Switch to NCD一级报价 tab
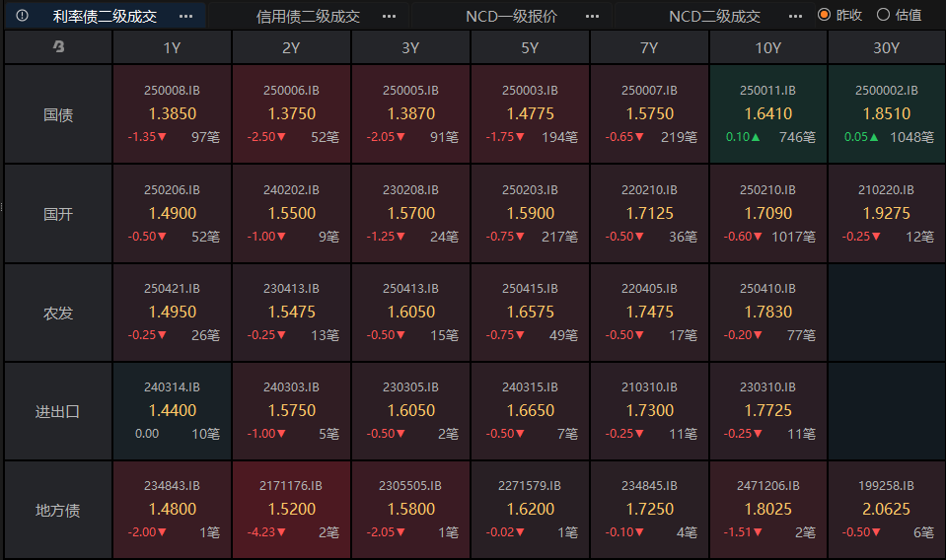The height and width of the screenshot is (560, 946). (x=511, y=17)
